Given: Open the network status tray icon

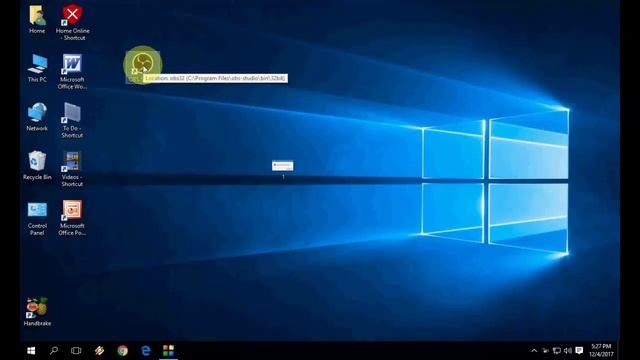Looking at the screenshot, I should point(557,351).
